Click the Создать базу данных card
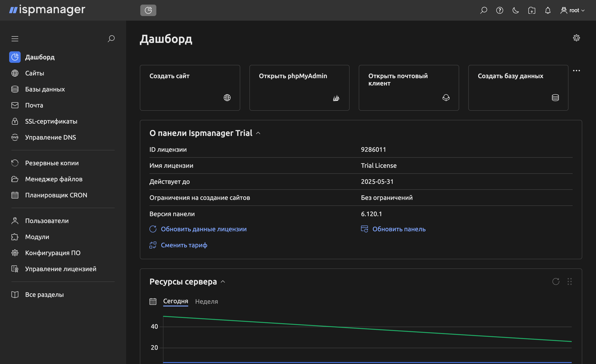 click(518, 88)
